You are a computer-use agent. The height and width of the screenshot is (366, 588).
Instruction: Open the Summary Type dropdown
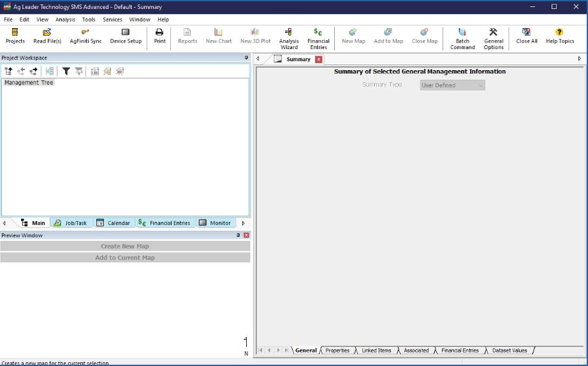tap(452, 85)
